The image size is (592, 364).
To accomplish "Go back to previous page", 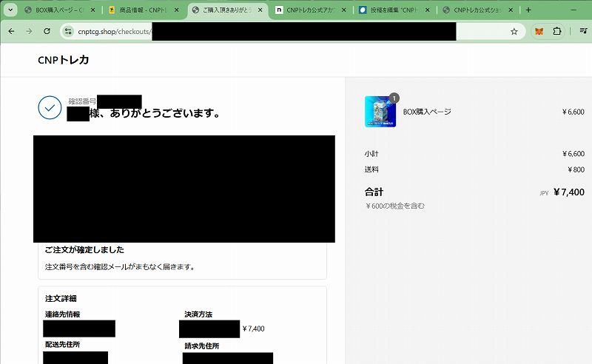I will point(11,31).
